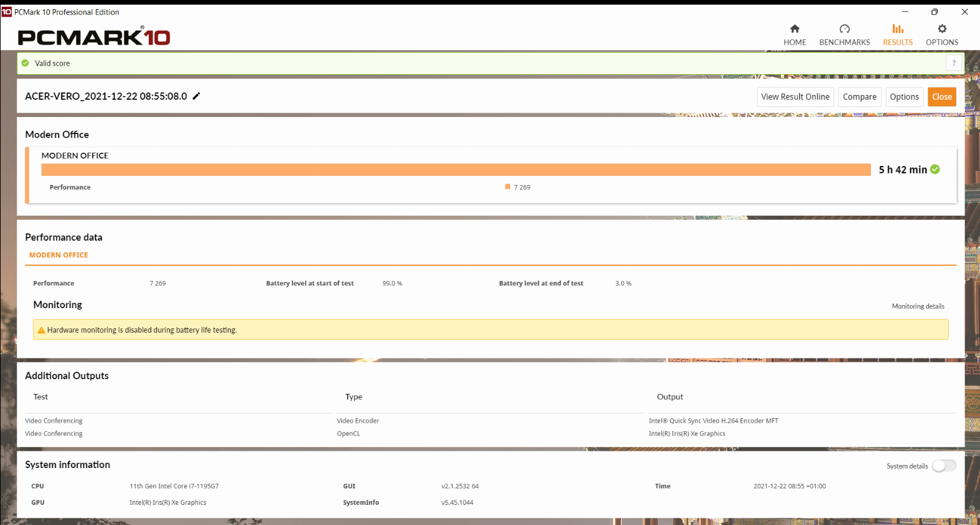The image size is (980, 525).
Task: Click the hardware monitoring warning triangle
Action: (41, 330)
